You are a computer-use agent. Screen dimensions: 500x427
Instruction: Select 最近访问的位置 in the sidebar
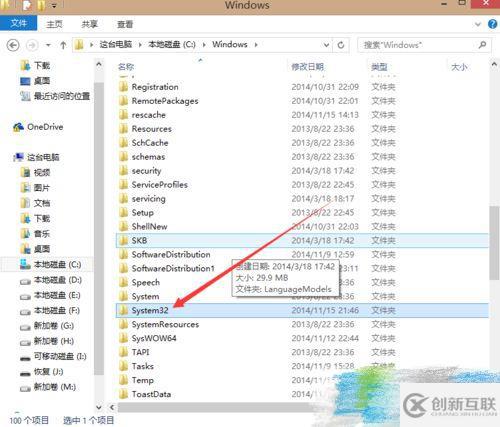pyautogui.click(x=55, y=96)
